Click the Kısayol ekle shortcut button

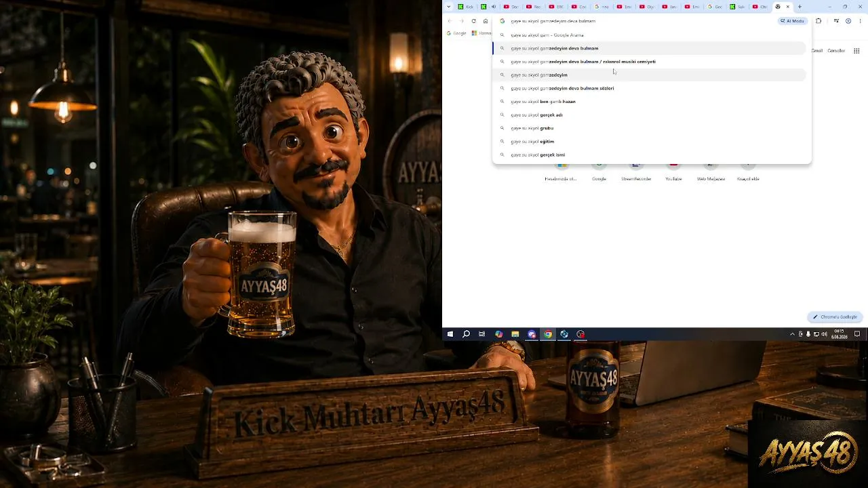748,172
